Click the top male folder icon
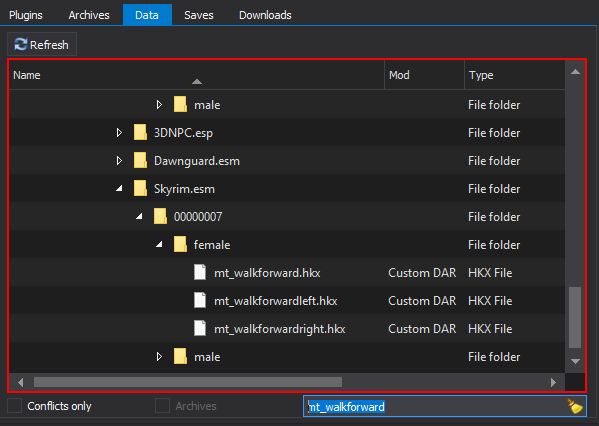The image size is (599, 426). coord(180,104)
